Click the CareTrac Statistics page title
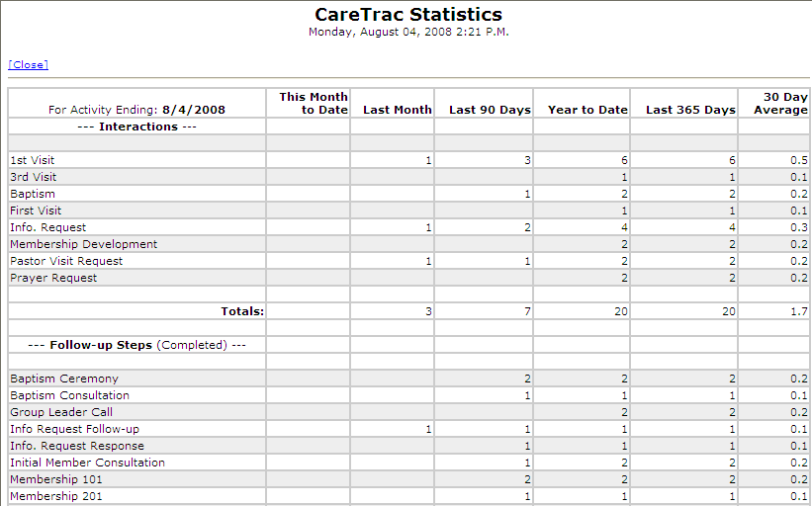 click(407, 15)
